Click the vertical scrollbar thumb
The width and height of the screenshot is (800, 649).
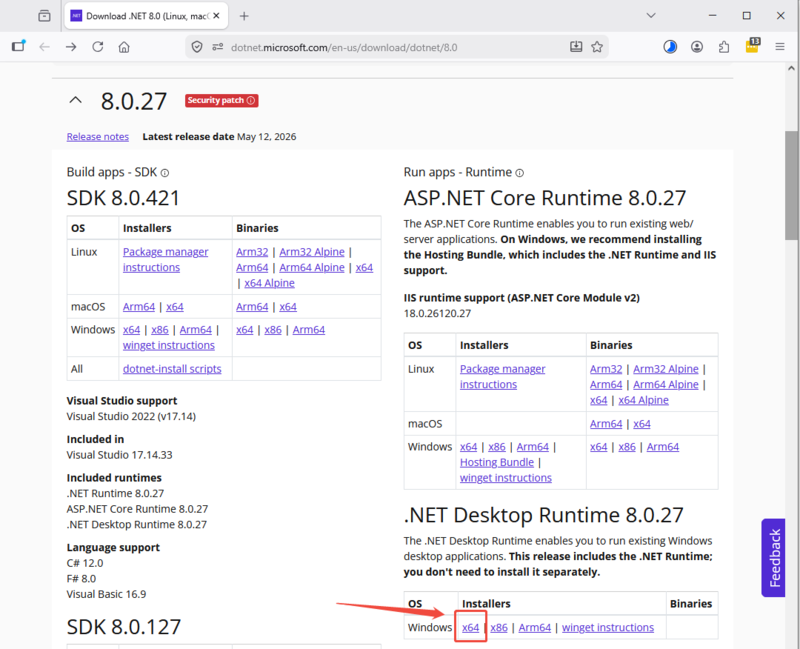(x=791, y=185)
